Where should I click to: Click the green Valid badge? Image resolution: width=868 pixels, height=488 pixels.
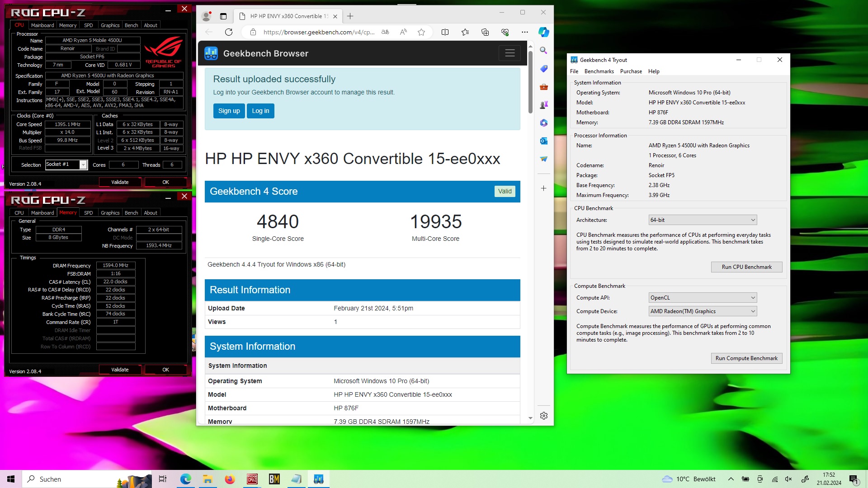coord(505,192)
